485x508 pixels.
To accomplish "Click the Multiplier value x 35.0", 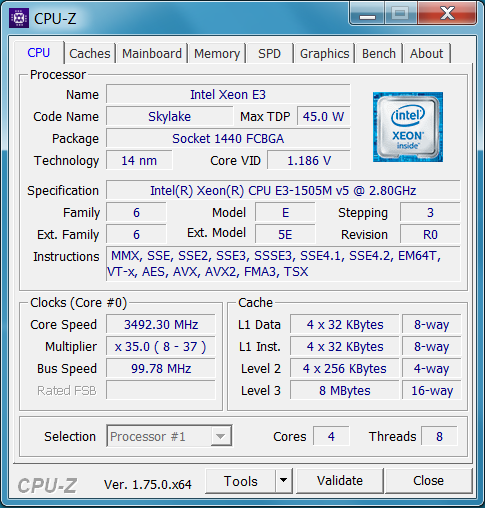I will (x=161, y=346).
